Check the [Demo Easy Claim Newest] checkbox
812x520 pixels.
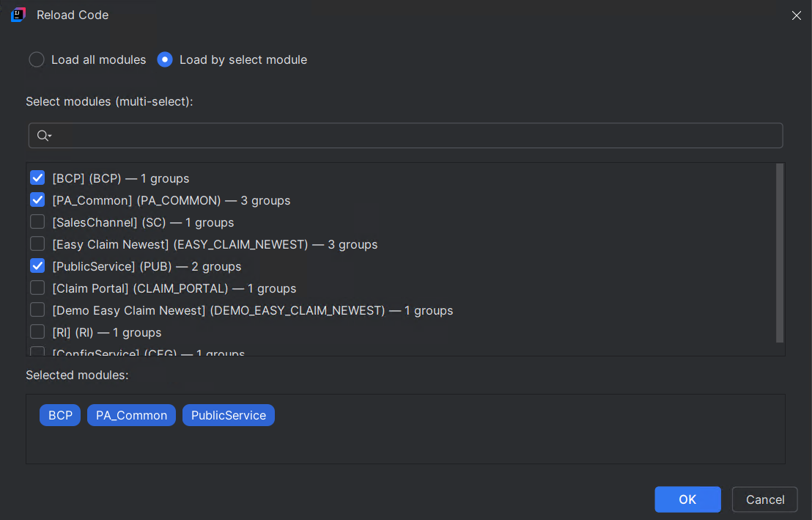tap(37, 310)
